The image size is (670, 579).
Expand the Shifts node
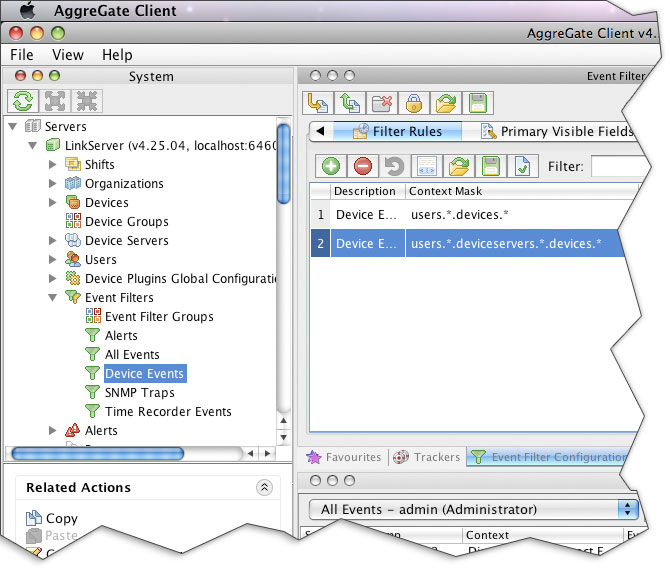point(52,165)
